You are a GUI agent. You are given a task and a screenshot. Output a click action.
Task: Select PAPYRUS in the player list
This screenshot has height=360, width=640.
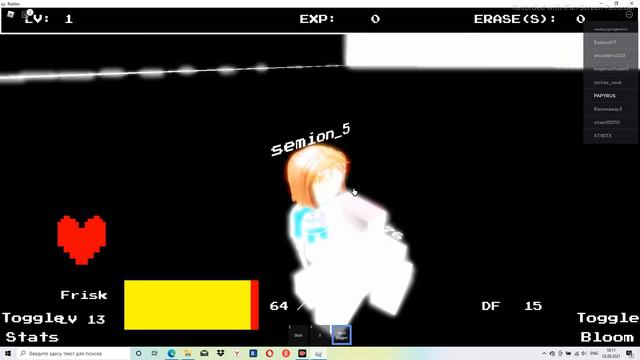(611, 96)
